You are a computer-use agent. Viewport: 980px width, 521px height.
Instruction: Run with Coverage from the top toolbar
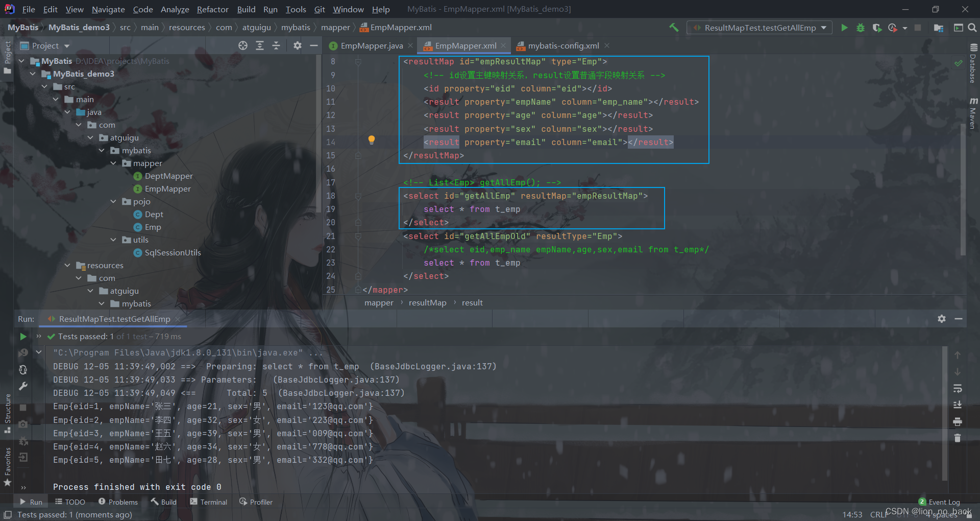(x=877, y=28)
